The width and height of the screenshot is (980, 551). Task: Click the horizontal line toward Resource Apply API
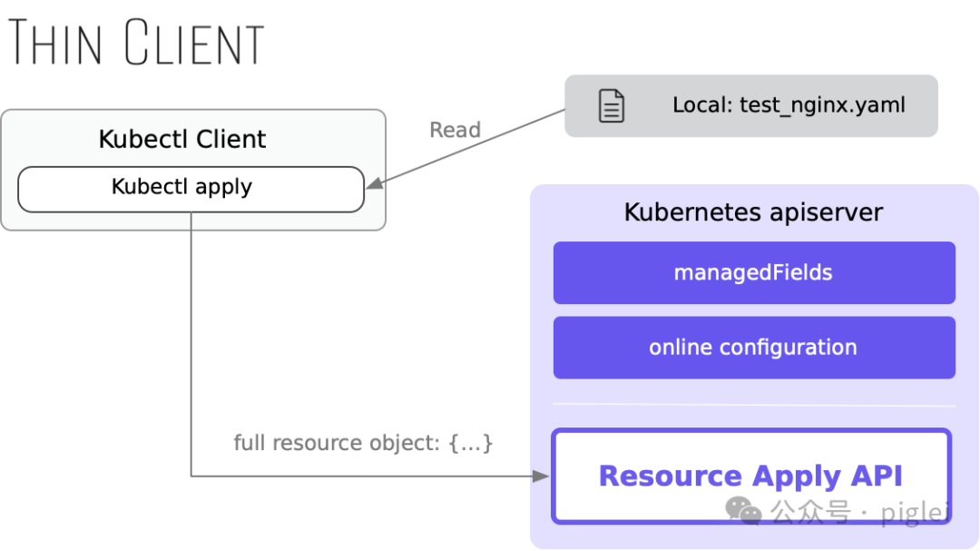[362, 477]
